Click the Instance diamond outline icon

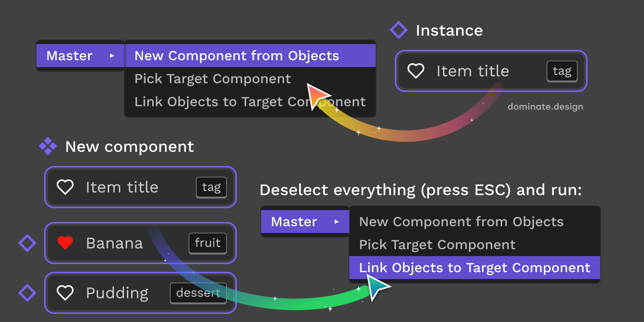(399, 30)
